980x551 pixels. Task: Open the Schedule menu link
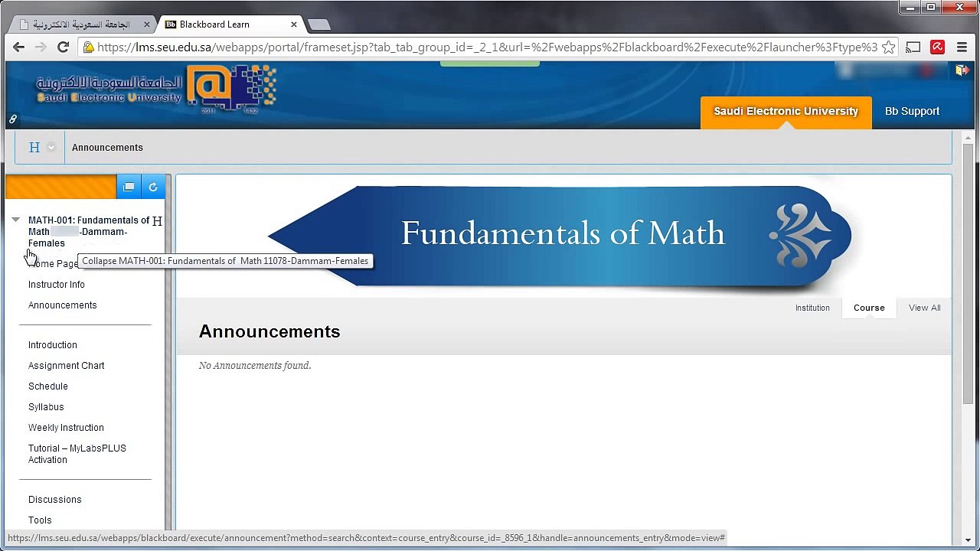[x=48, y=386]
